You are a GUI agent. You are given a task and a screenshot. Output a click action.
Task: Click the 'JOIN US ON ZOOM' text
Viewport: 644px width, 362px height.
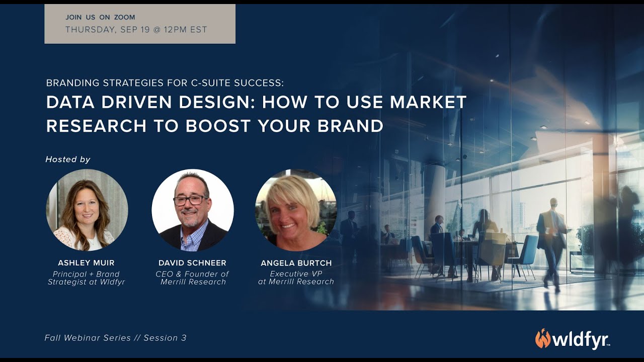(100, 17)
